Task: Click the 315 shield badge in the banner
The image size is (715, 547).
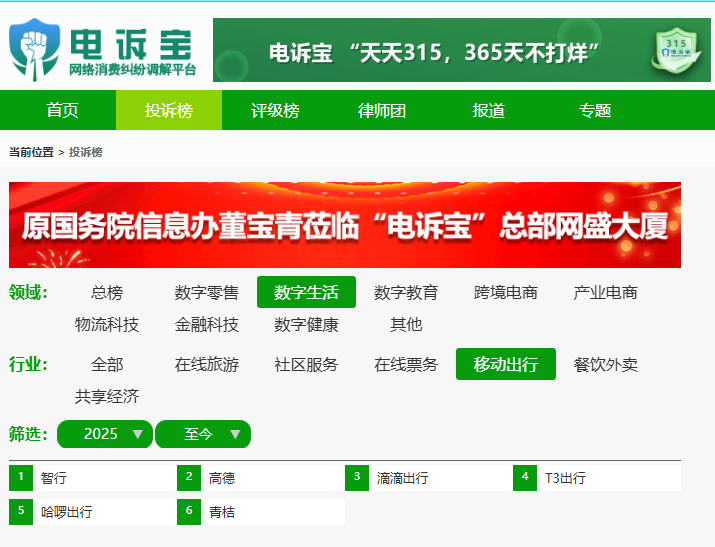Action: tap(676, 51)
